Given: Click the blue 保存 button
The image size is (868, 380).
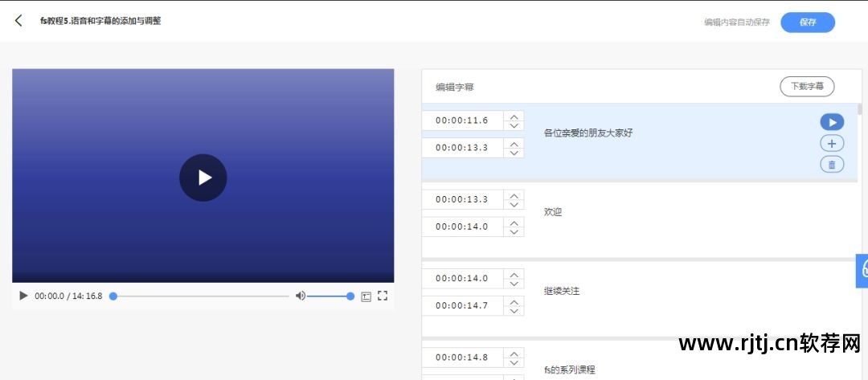Looking at the screenshot, I should (807, 22).
